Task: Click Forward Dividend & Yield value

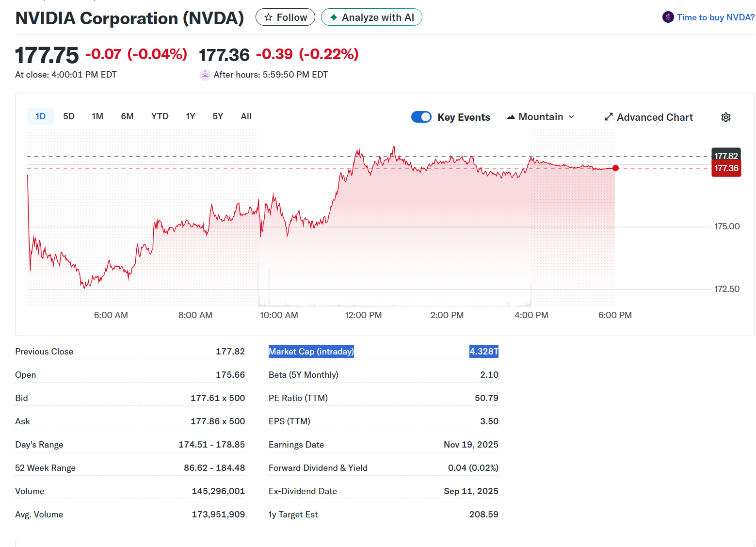Action: coord(473,468)
